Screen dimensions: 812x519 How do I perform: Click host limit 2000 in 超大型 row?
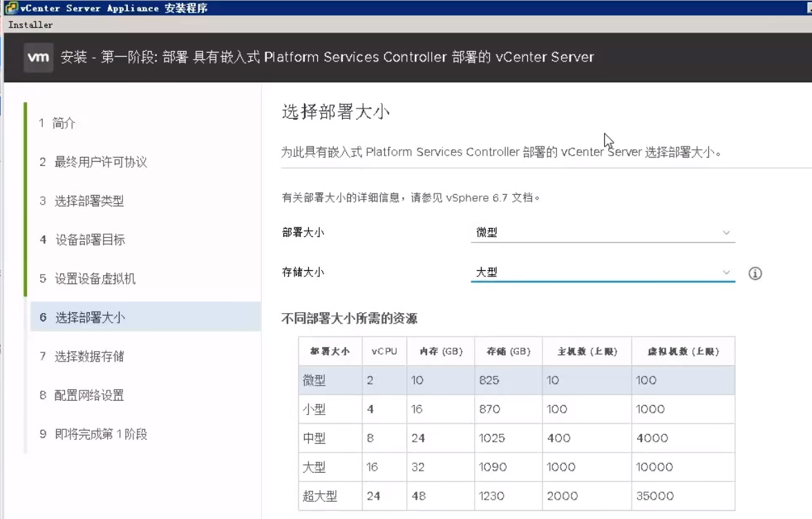(563, 496)
